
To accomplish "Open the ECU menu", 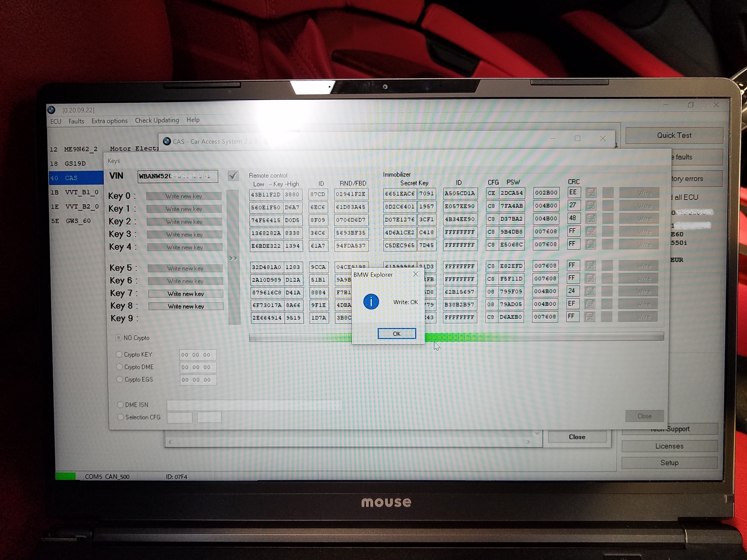I will click(x=56, y=122).
